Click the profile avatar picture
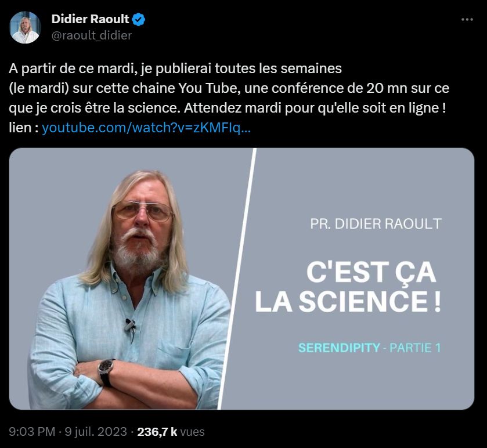 pyautogui.click(x=26, y=27)
